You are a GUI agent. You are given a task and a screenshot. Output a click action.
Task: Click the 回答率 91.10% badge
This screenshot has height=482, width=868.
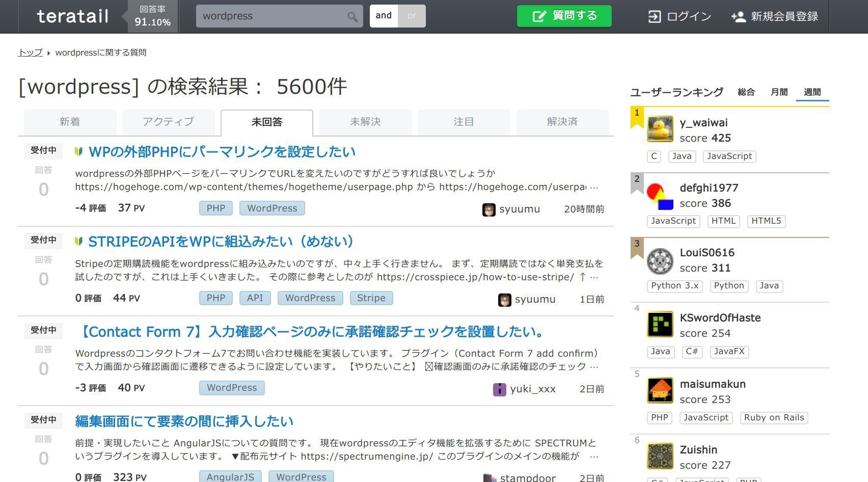click(x=152, y=16)
